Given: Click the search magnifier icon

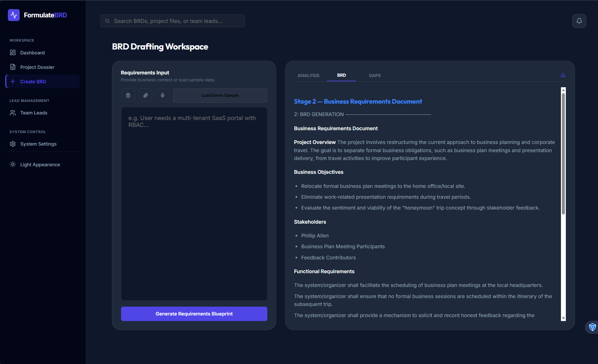Looking at the screenshot, I should 107,21.
